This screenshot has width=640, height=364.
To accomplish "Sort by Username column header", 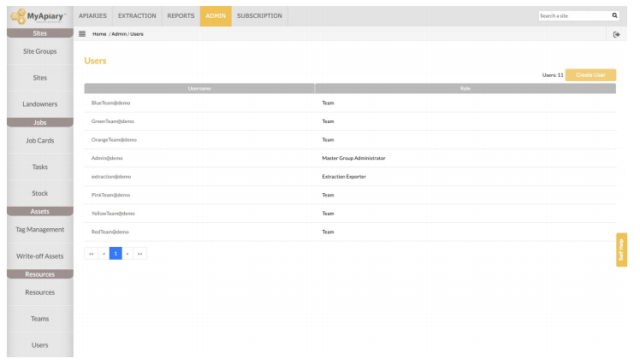I will pyautogui.click(x=199, y=89).
